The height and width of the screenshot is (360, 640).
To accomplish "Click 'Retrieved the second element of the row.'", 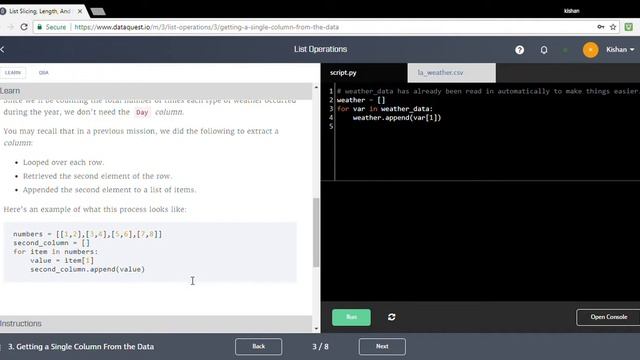I will click(x=98, y=176).
